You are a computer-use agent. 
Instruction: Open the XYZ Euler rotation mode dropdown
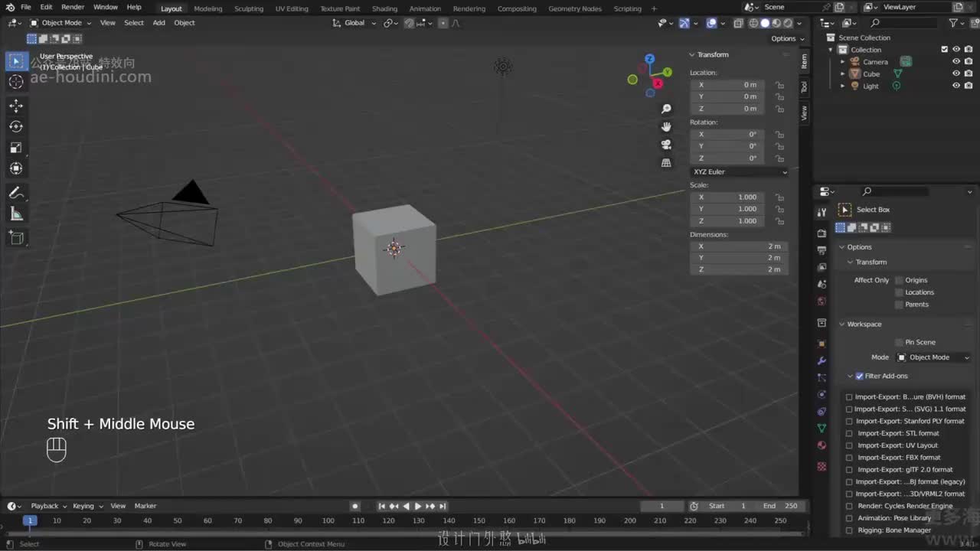click(x=740, y=172)
